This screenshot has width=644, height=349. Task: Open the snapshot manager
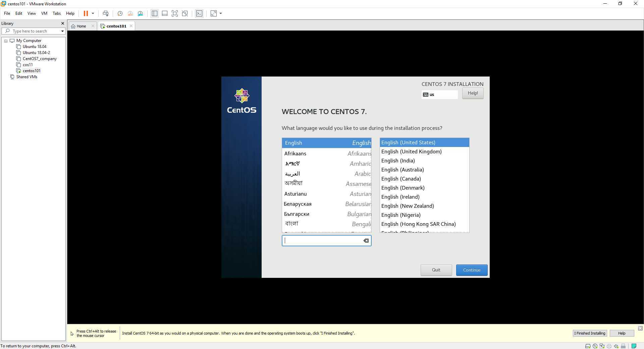140,13
